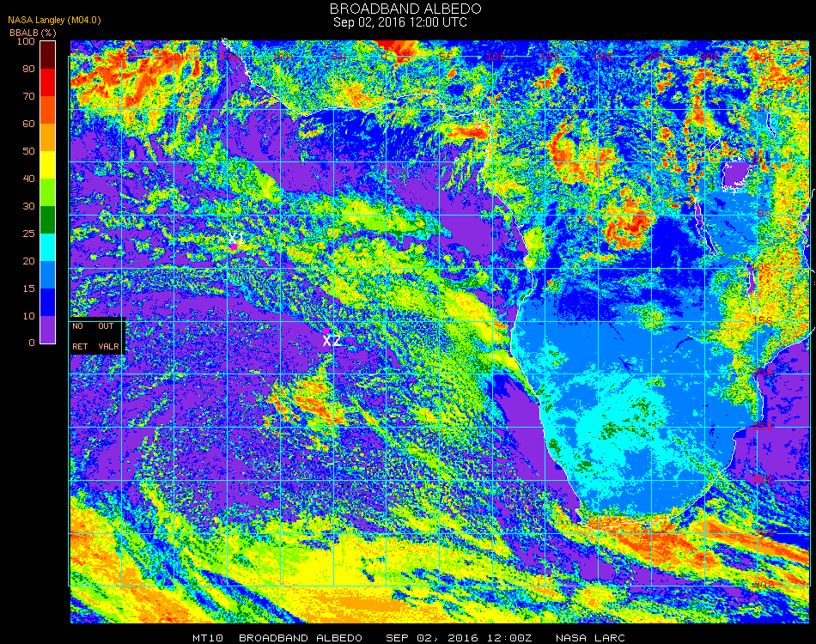Click the footer 'SEP 02, 2016 12:00Z' timestamp
This screenshot has width=816, height=644.
pos(459,638)
